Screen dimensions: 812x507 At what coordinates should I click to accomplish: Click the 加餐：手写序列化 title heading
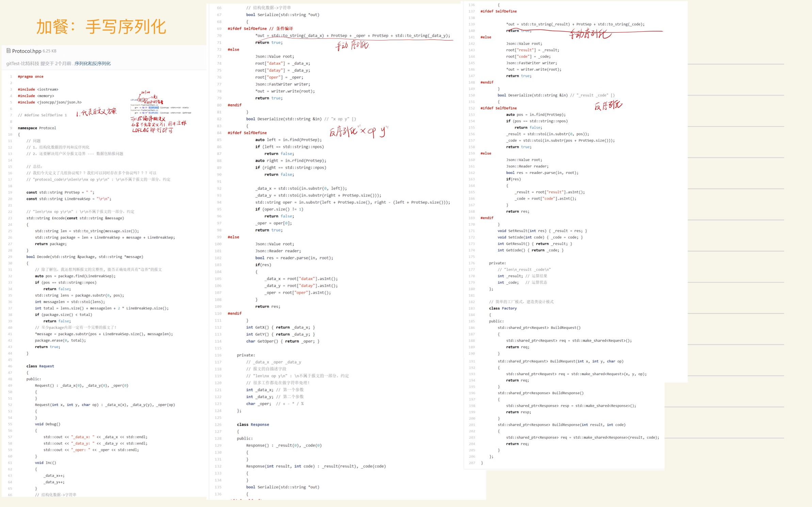pos(101,27)
